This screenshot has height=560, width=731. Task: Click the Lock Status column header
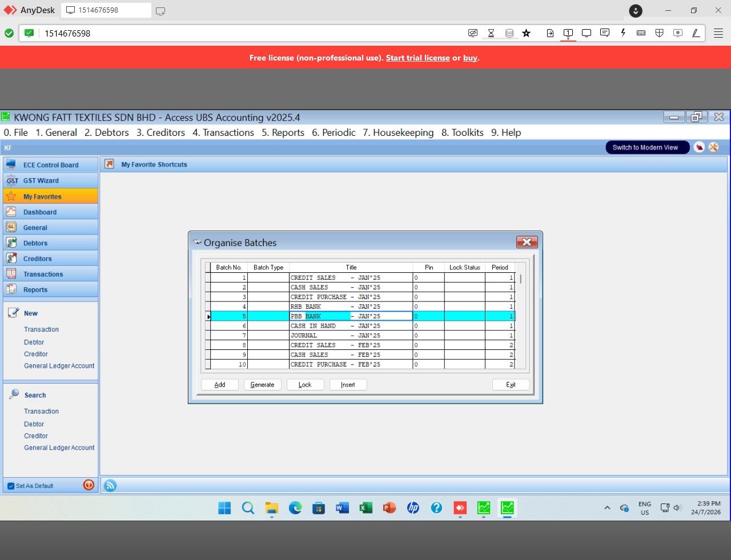click(x=465, y=267)
